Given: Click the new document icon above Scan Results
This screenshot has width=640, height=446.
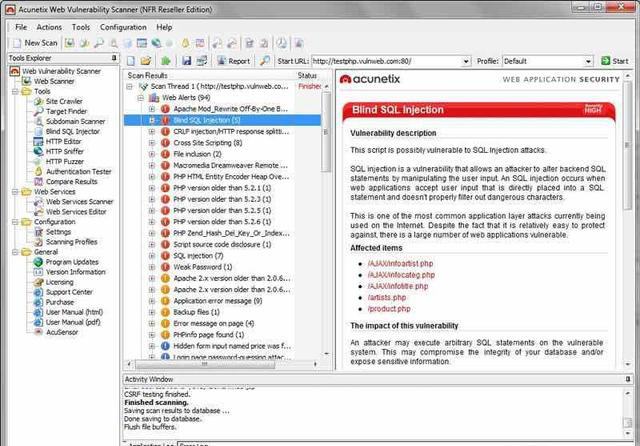Looking at the screenshot, I should point(131,61).
